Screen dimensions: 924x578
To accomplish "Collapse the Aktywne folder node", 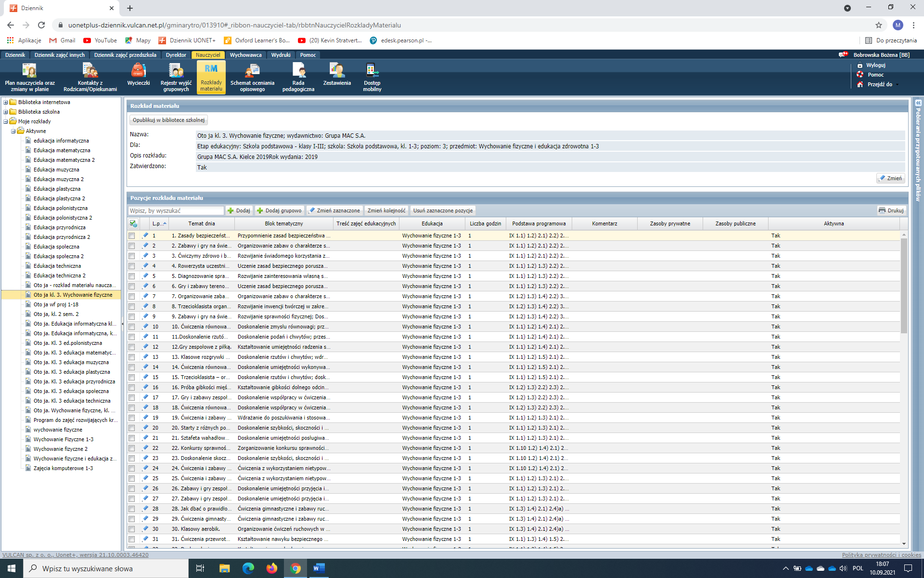I will [13, 131].
